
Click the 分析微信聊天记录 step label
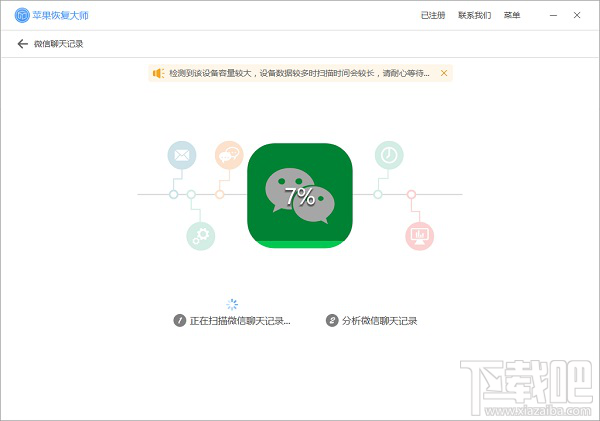tap(379, 321)
